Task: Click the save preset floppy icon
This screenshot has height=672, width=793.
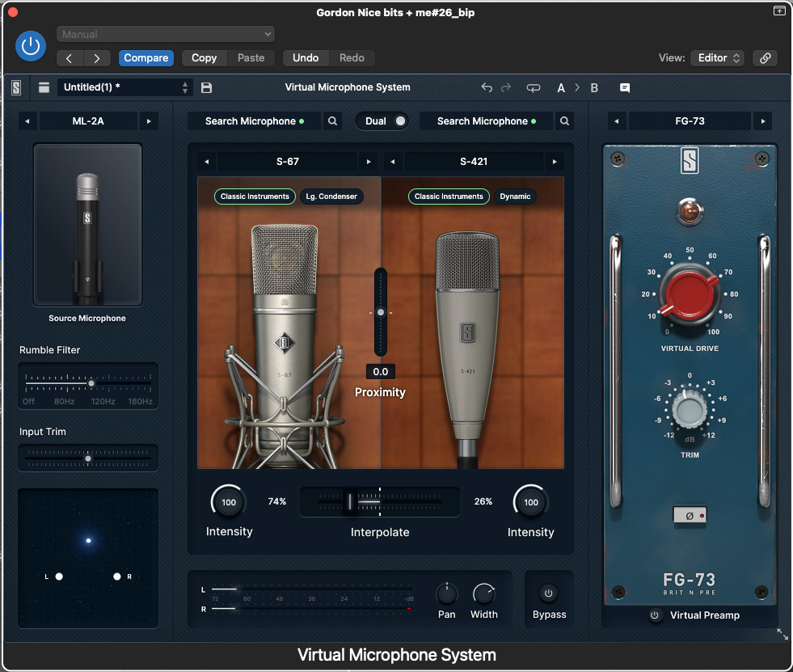Action: tap(206, 87)
